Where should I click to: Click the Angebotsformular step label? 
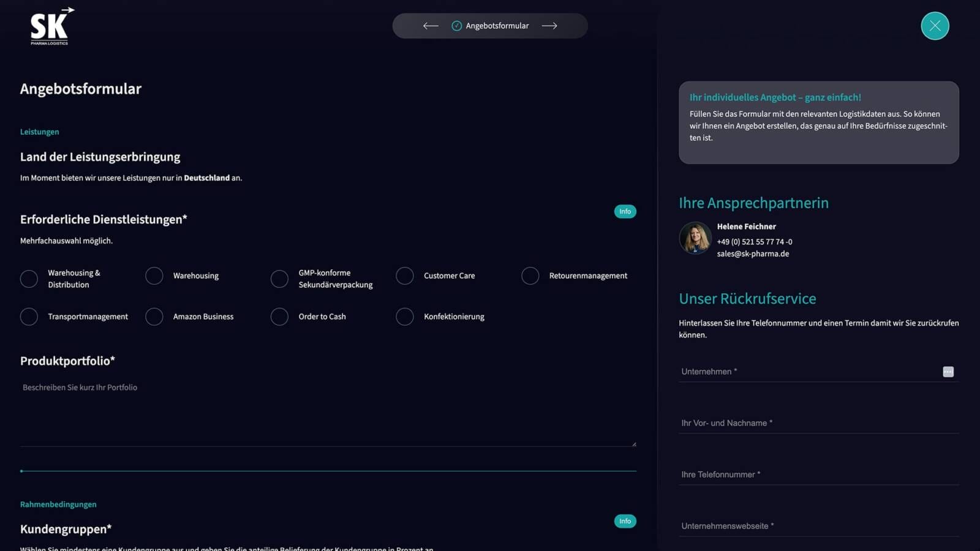coord(497,26)
